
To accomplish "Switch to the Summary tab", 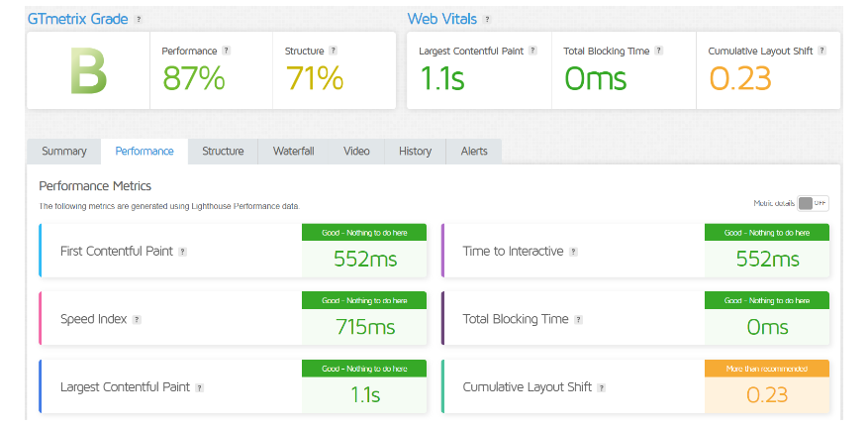I will (x=64, y=152).
